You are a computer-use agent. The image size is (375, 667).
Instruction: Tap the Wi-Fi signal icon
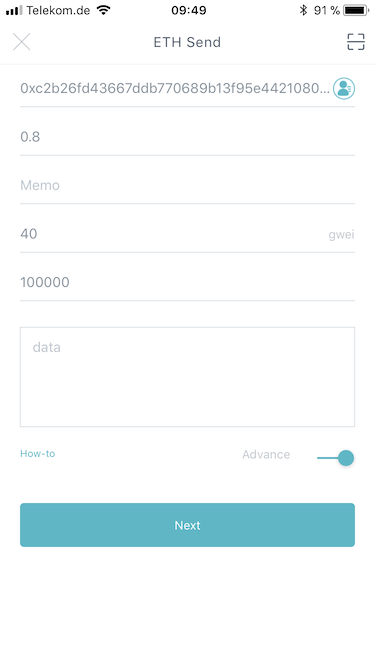(103, 10)
